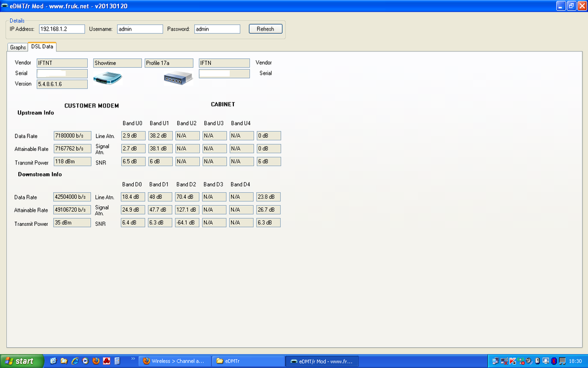Open the calculator icon in quick launch

tap(117, 361)
